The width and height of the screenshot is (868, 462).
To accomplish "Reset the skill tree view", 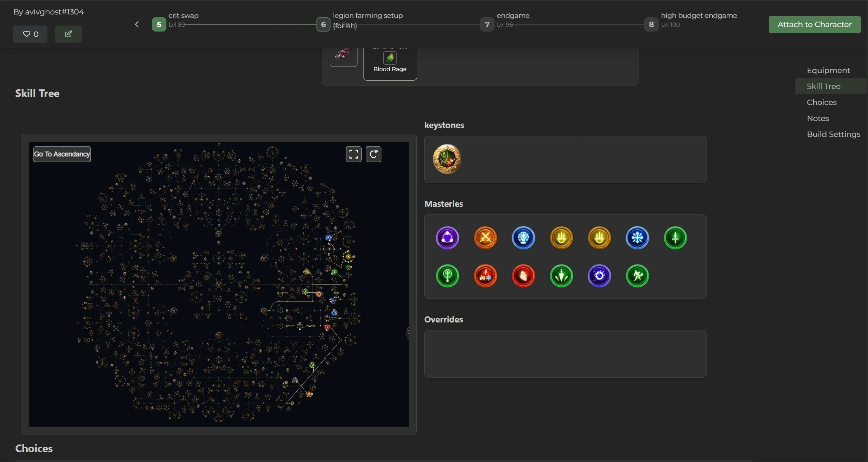I will point(373,154).
